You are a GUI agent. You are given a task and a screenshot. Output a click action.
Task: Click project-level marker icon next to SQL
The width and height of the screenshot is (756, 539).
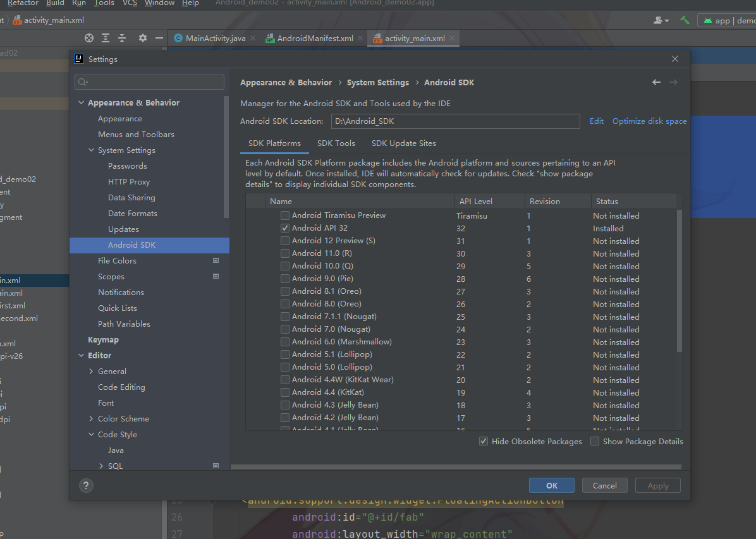pos(216,466)
